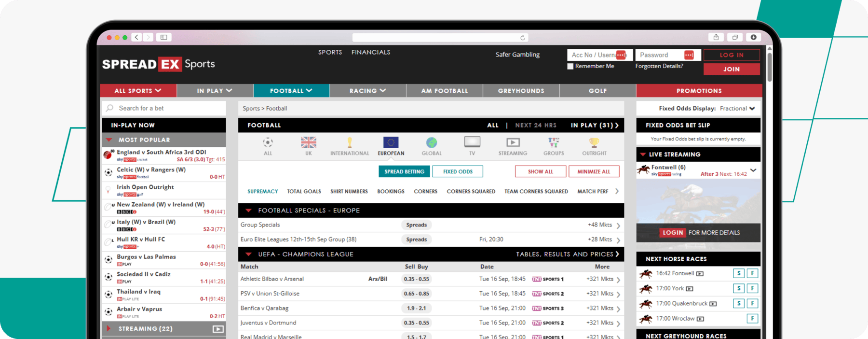Switch to Spread Betting mode

tap(404, 171)
